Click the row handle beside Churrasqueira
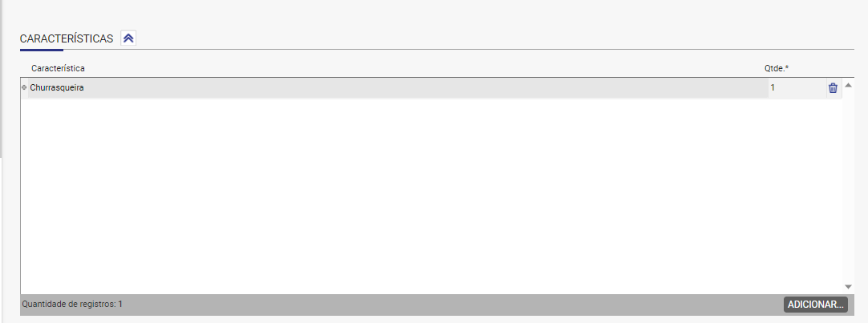This screenshot has width=868, height=323. [x=24, y=87]
